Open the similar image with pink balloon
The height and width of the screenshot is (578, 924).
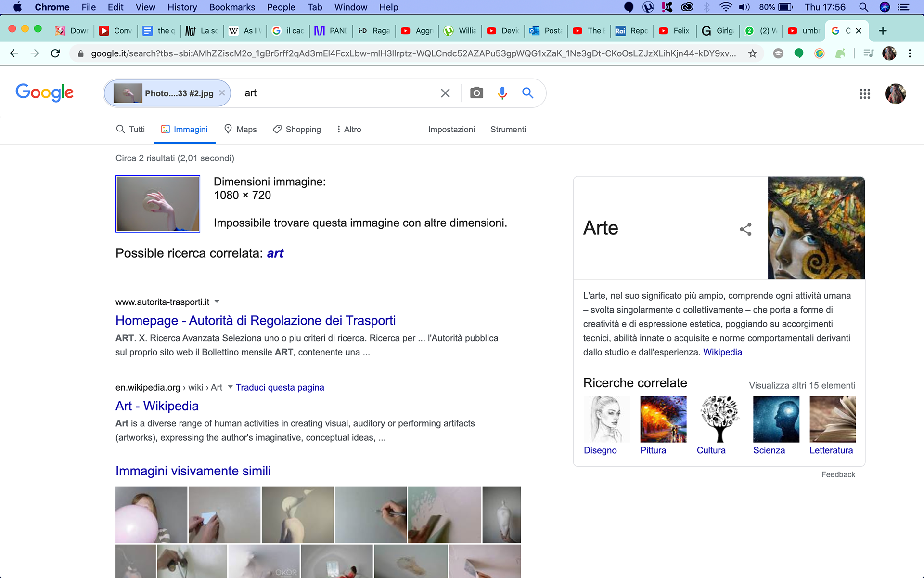pyautogui.click(x=151, y=515)
